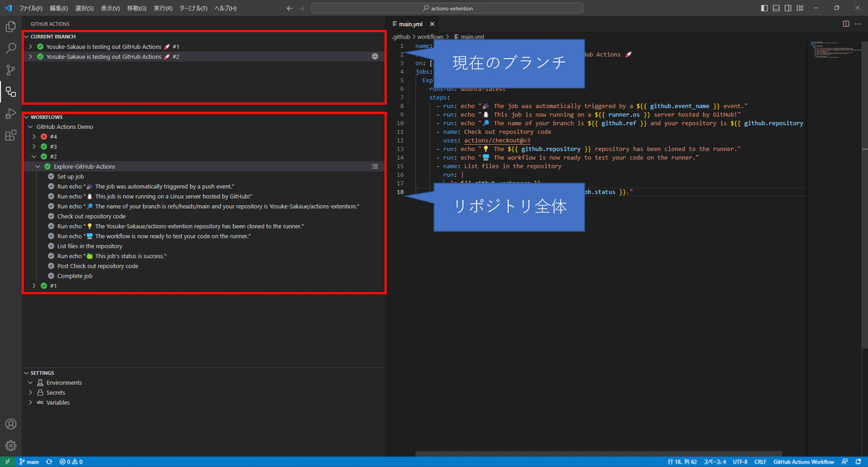The width and height of the screenshot is (868, 467).
Task: Go forward with the navigation arrow
Action: pyautogui.click(x=302, y=8)
